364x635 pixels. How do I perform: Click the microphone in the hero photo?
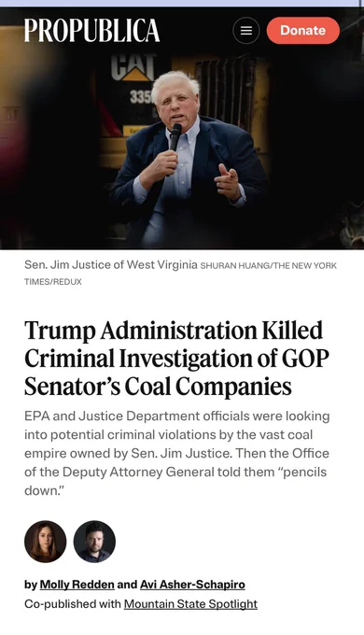coord(175,137)
